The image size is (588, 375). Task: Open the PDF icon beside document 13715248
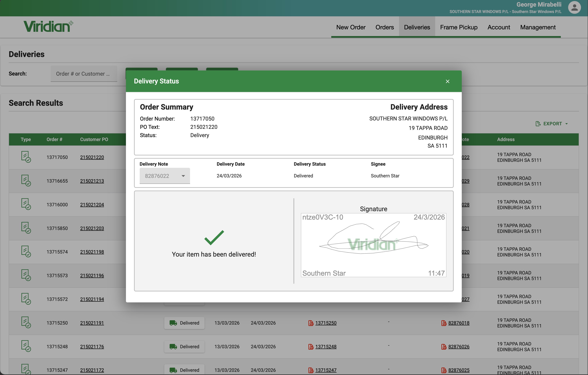(x=311, y=347)
